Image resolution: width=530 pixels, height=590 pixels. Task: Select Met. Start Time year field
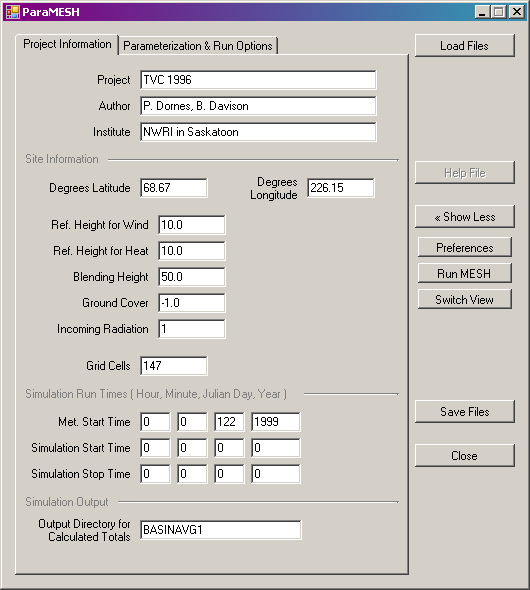coord(276,421)
